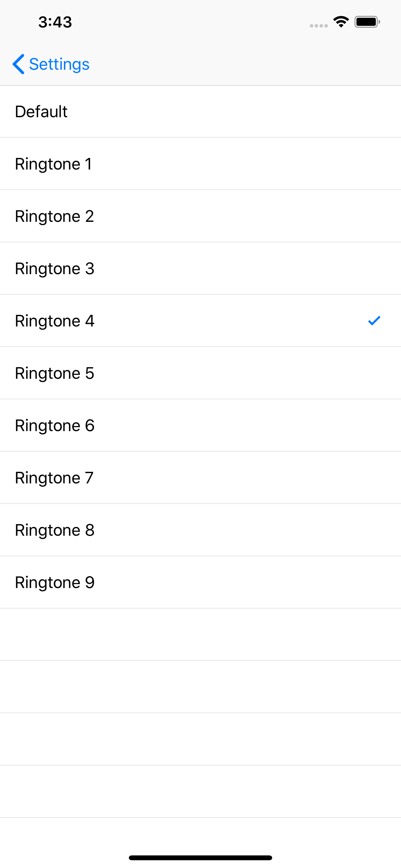Select Ringtone 2
The image size is (401, 868).
point(200,216)
